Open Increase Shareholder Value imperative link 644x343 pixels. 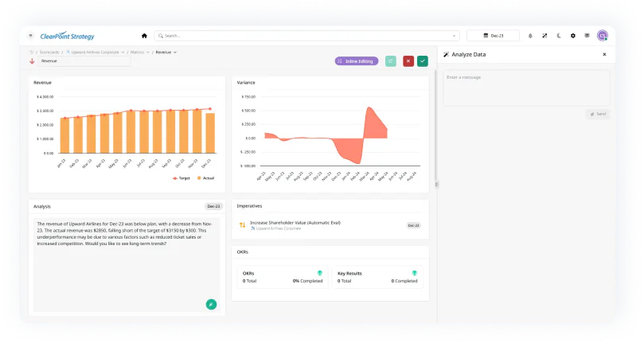[295, 223]
